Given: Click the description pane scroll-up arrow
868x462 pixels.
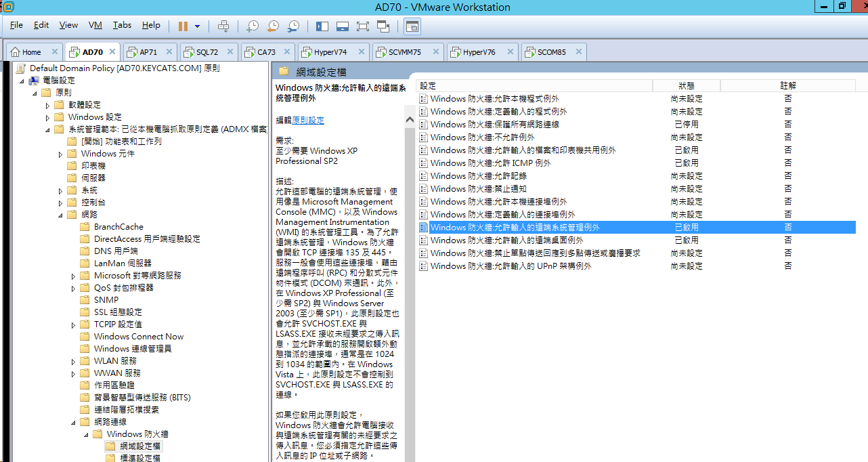Looking at the screenshot, I should [410, 120].
